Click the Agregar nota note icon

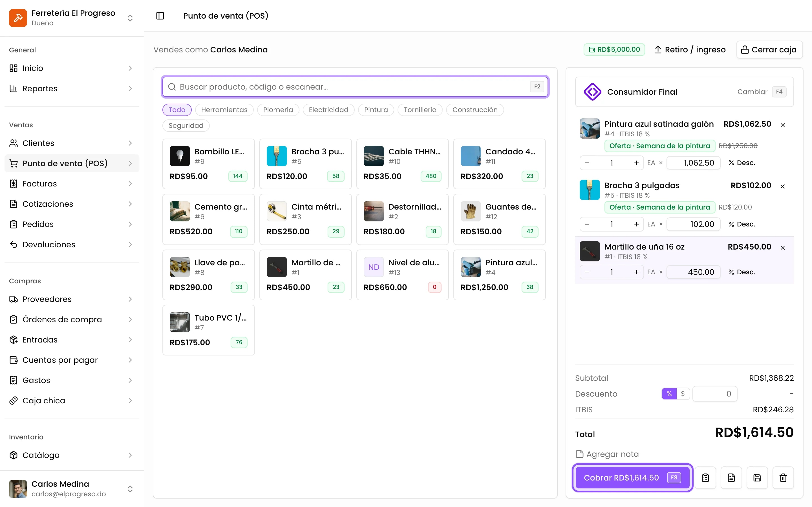(579, 454)
